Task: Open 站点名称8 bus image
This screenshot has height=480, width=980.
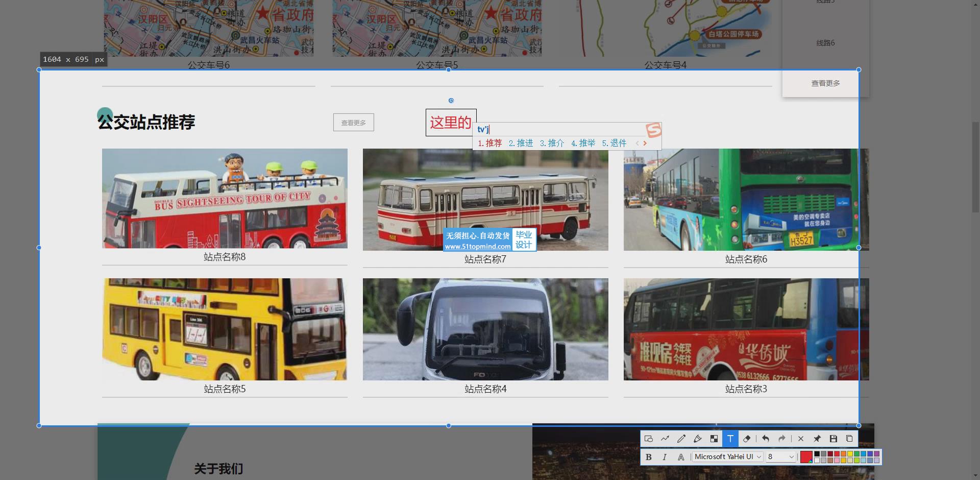Action: point(225,199)
